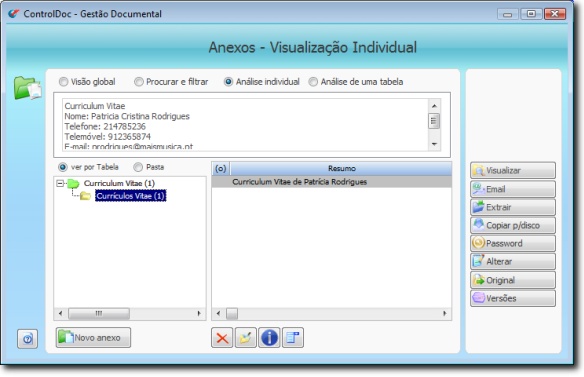Viewport: 584px width, 377px height.
Task: Open the Versões button
Action: click(x=512, y=298)
